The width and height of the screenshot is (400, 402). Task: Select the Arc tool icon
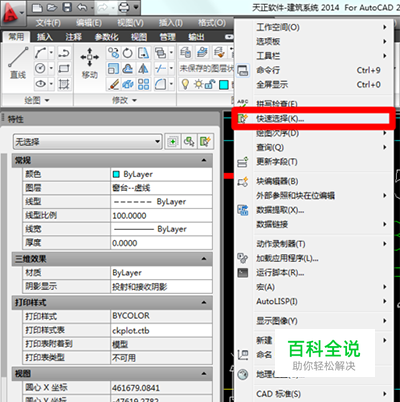(41, 53)
